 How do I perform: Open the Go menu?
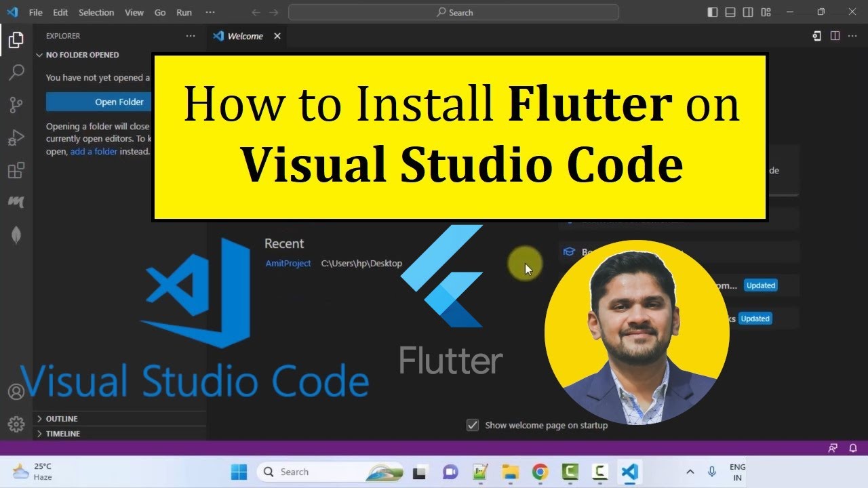point(160,12)
